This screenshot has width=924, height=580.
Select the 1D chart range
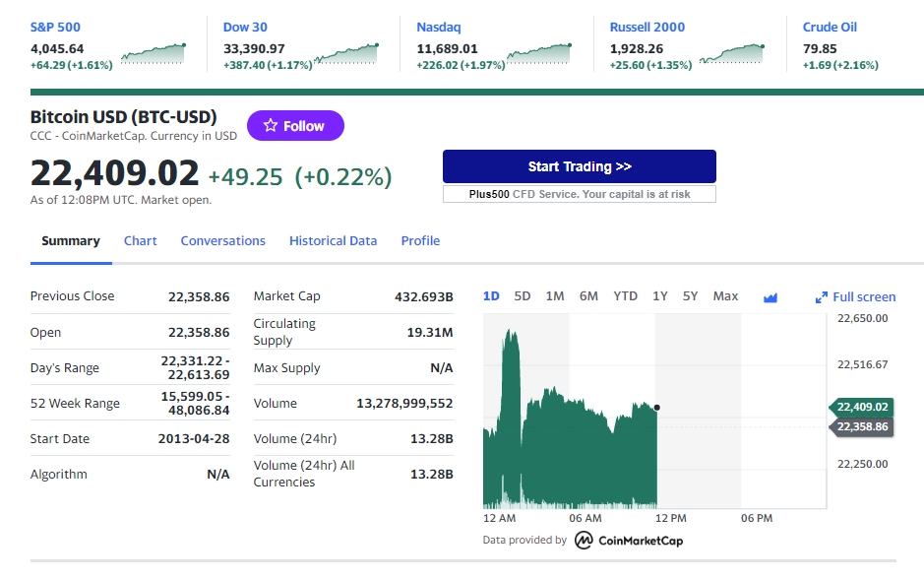(x=491, y=296)
